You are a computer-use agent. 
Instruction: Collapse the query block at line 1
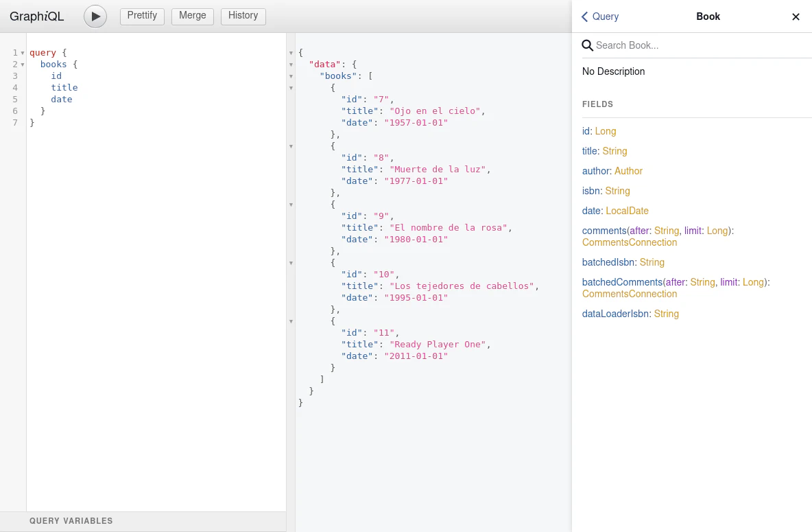23,53
